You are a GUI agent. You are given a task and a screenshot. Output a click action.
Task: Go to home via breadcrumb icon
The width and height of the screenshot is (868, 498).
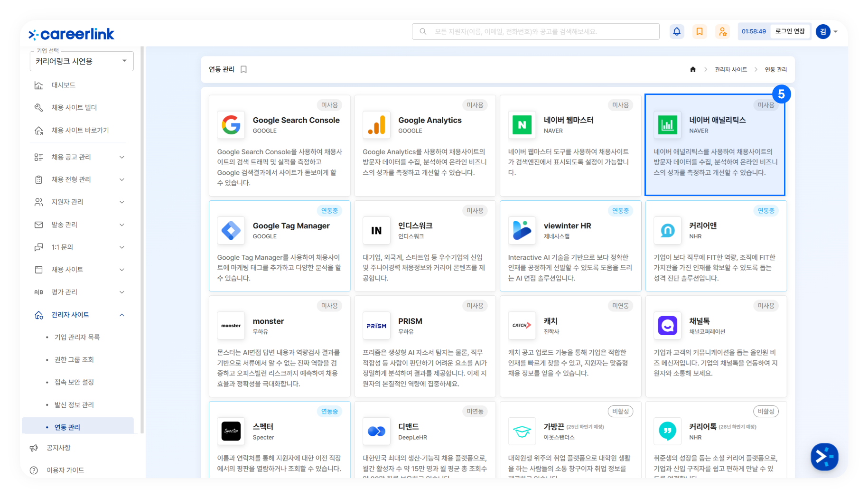(693, 69)
